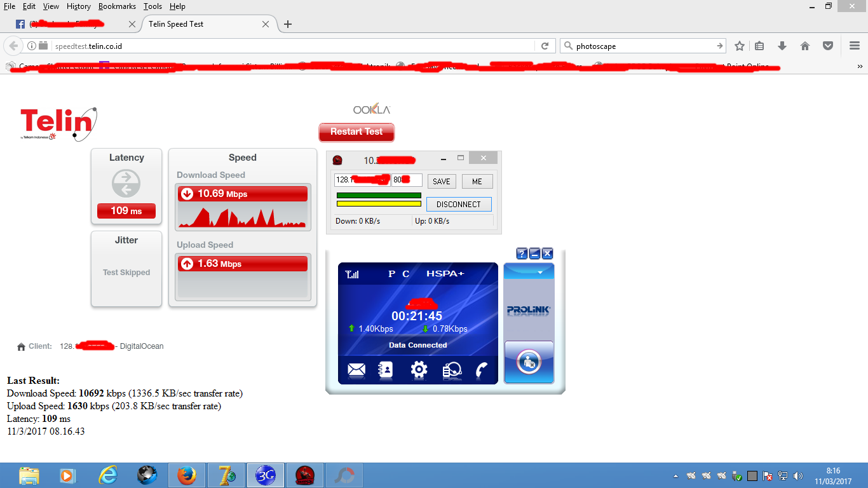Click the Restart Test button

pyautogui.click(x=356, y=132)
